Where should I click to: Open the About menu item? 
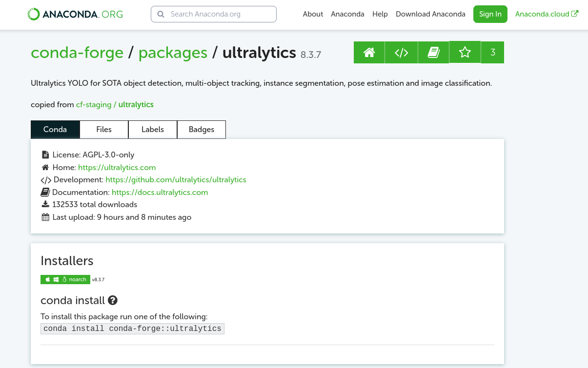pos(313,14)
